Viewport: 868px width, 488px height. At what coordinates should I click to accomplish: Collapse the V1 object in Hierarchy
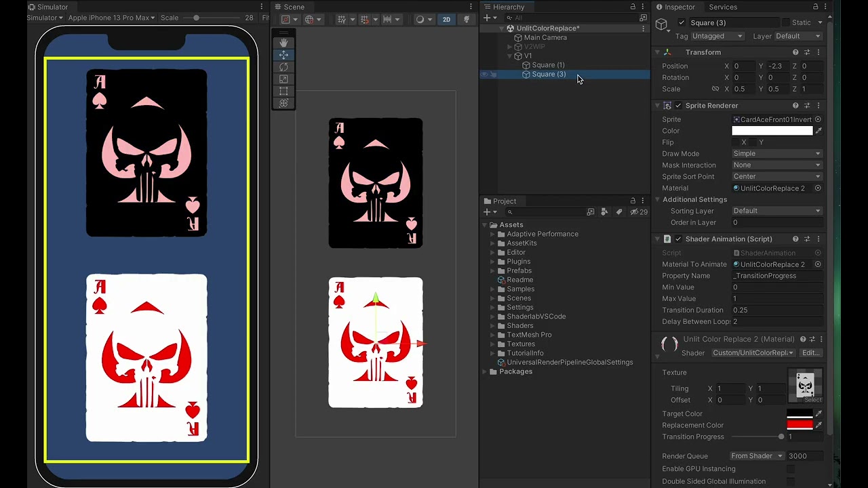coord(510,56)
